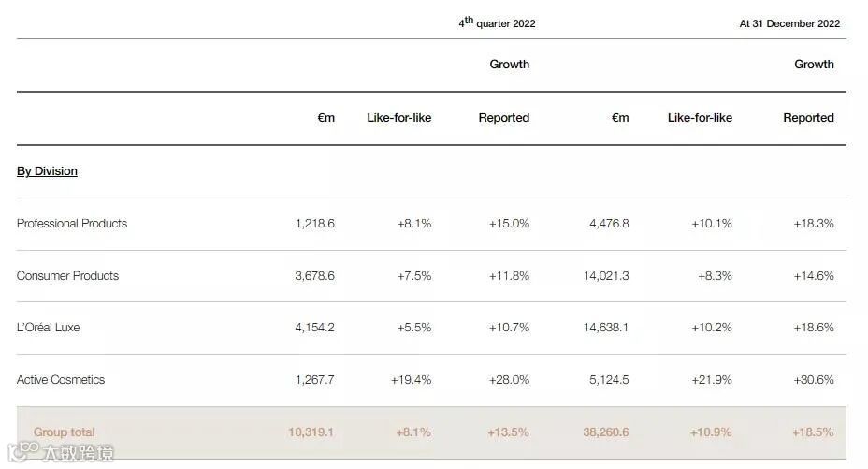868x469 pixels.
Task: Click the +19.4% Active Cosmetics like-for-like cell
Action: [411, 380]
